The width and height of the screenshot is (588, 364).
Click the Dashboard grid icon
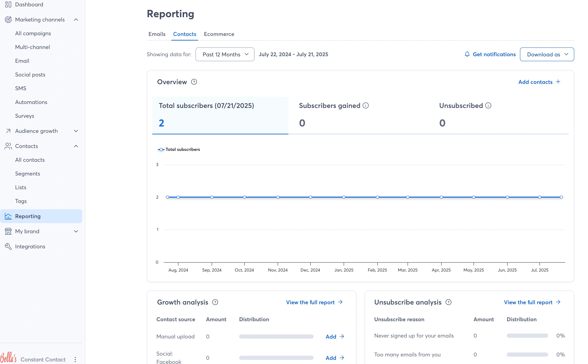pos(8,5)
